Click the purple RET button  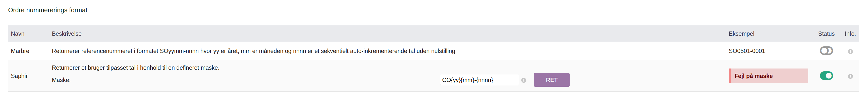click(x=552, y=80)
